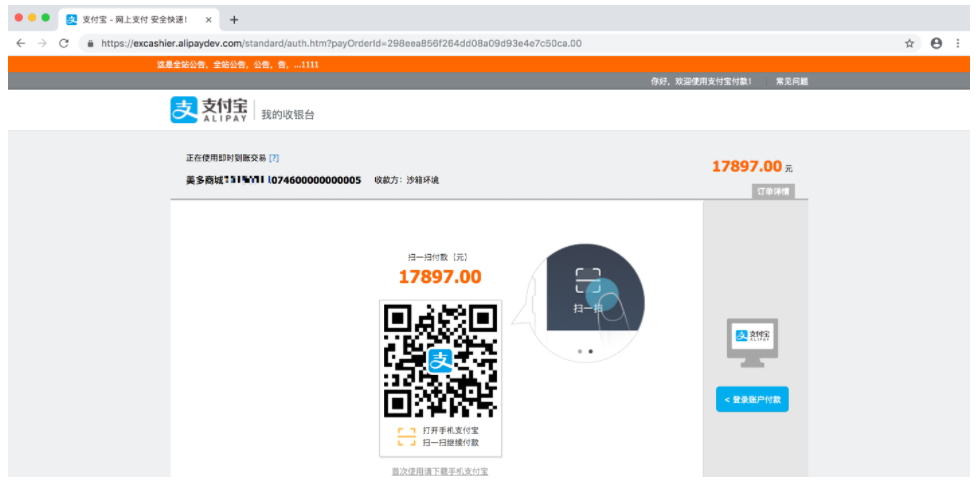Click the [?] help link beside 即时到账交易
This screenshot has width=980, height=495.
pos(274,158)
